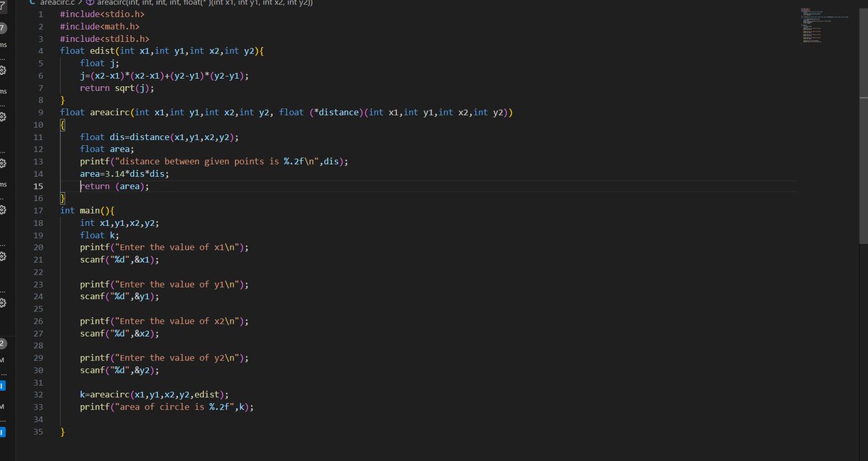Select line number 17 in the gutter
This screenshot has height=461, width=868.
(39, 210)
